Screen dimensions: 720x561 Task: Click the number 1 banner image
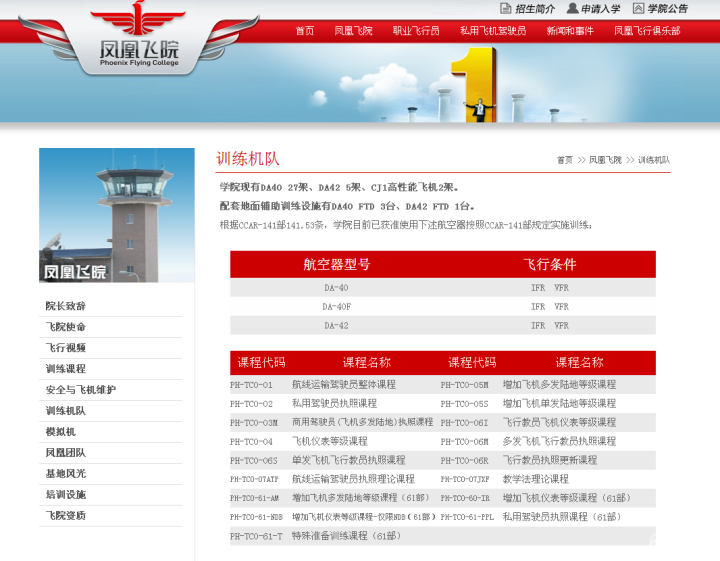(474, 85)
